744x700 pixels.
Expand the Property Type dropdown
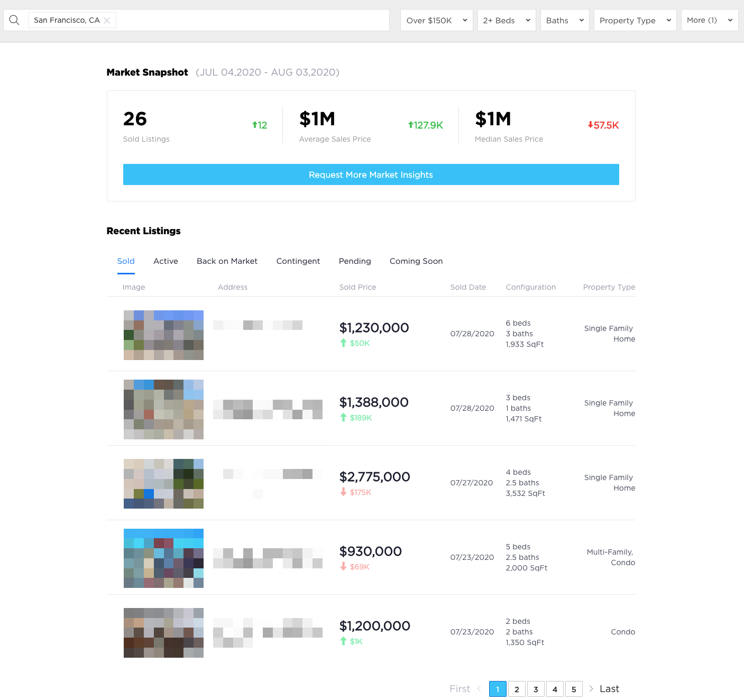click(635, 20)
